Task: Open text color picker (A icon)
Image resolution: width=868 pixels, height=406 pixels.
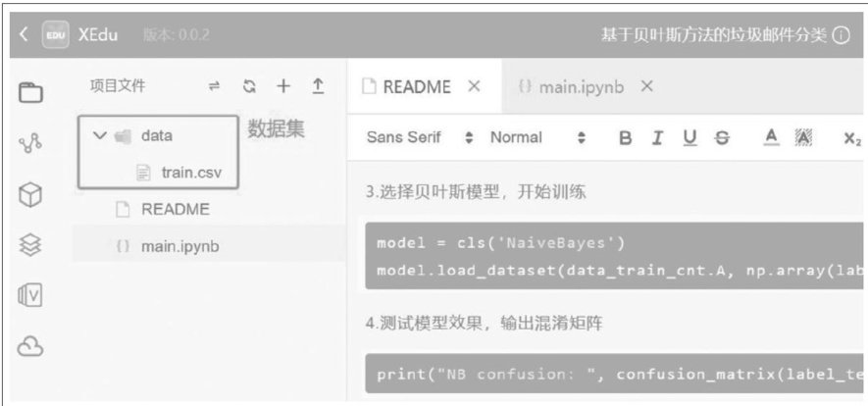Action: click(772, 137)
